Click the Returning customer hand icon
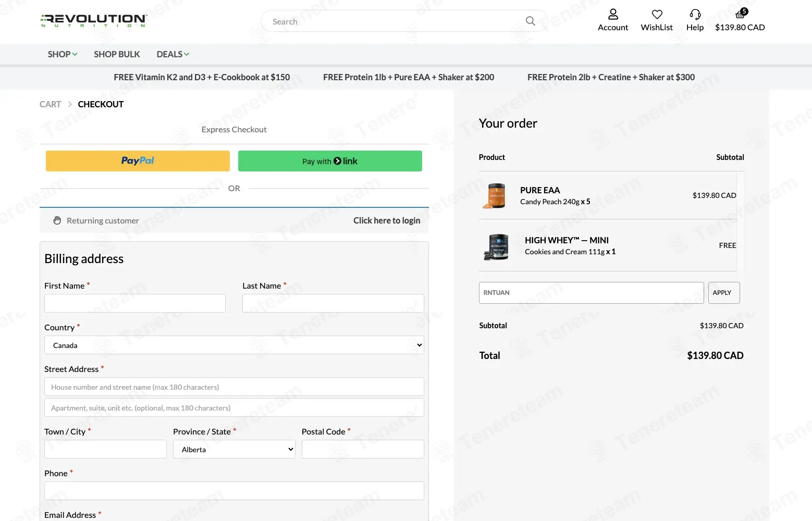This screenshot has height=521, width=812. click(x=57, y=220)
